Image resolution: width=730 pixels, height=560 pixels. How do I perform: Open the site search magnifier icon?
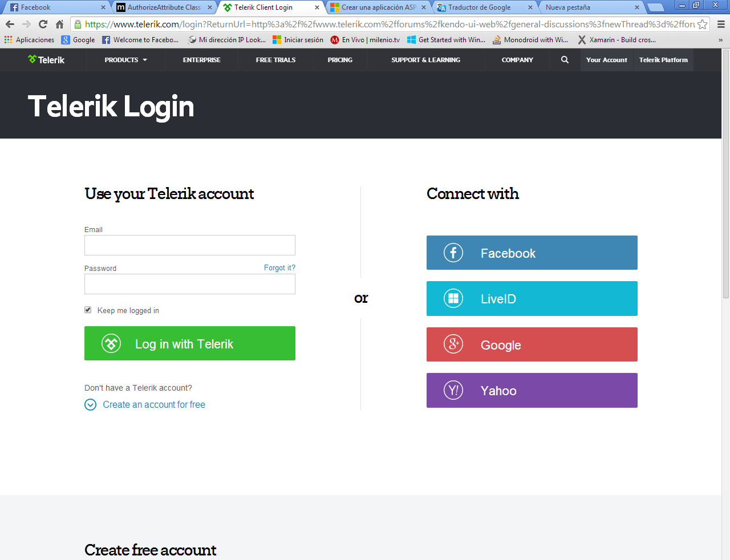pos(565,59)
